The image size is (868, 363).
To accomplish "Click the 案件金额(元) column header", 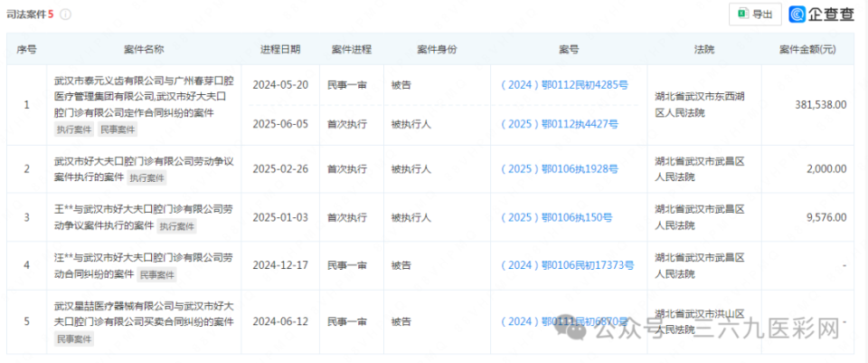I will [x=807, y=49].
